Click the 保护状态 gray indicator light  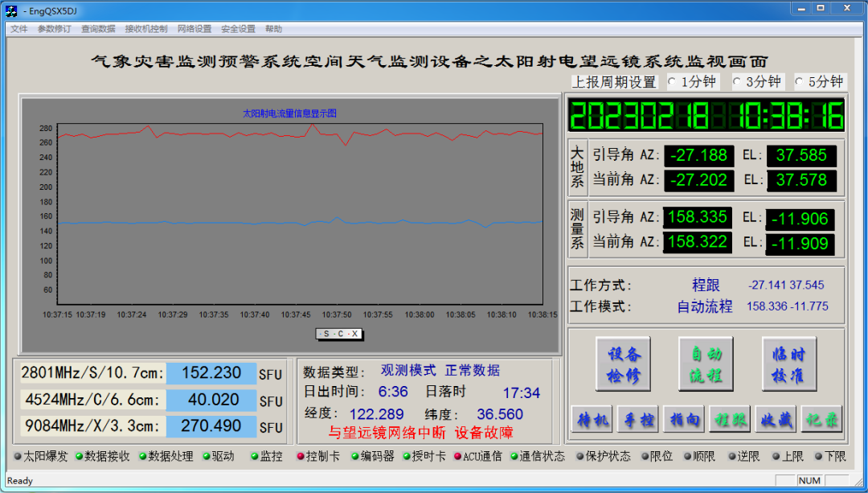coord(579,457)
